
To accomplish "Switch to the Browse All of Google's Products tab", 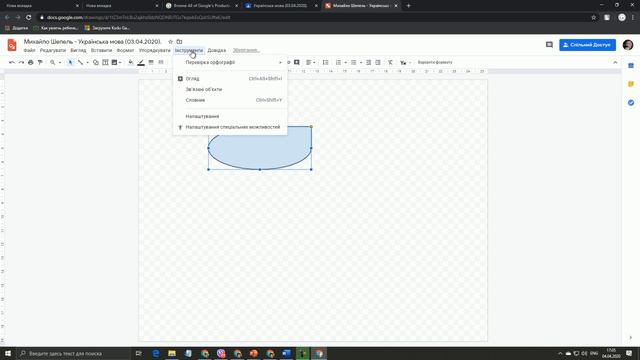I will (x=202, y=6).
